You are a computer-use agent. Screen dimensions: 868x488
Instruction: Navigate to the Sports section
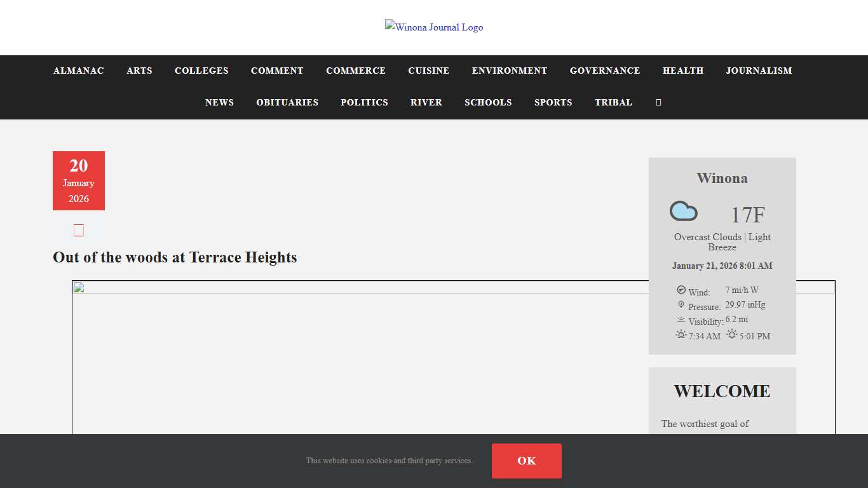(x=553, y=102)
